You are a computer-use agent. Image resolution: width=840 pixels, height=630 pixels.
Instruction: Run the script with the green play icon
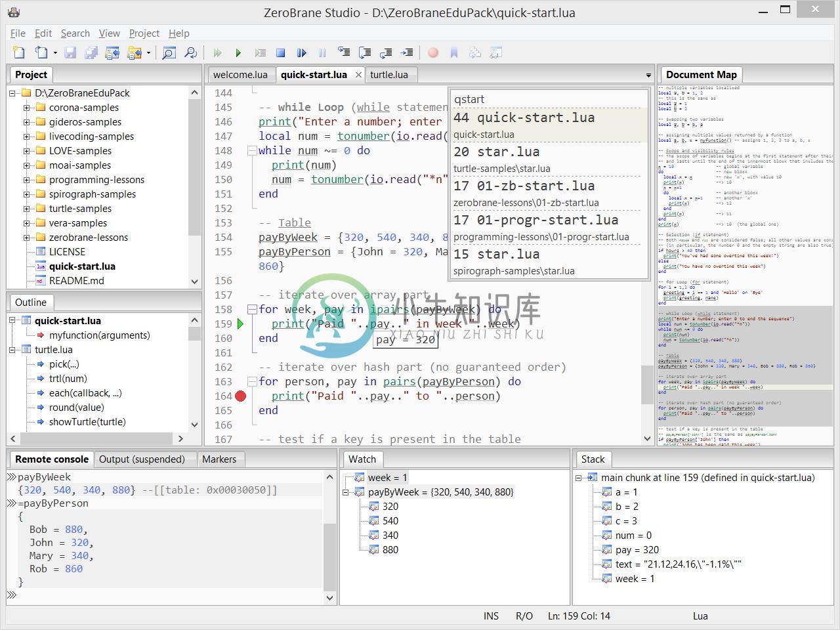[238, 52]
